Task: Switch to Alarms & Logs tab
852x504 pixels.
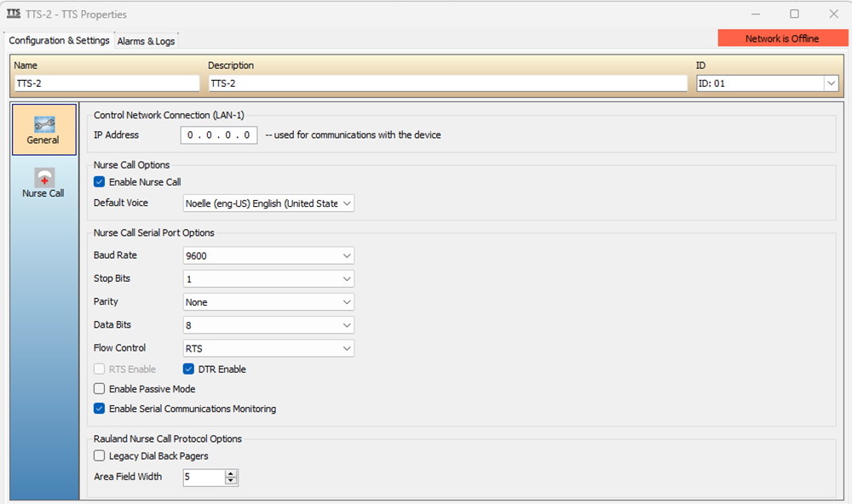Action: (x=147, y=41)
